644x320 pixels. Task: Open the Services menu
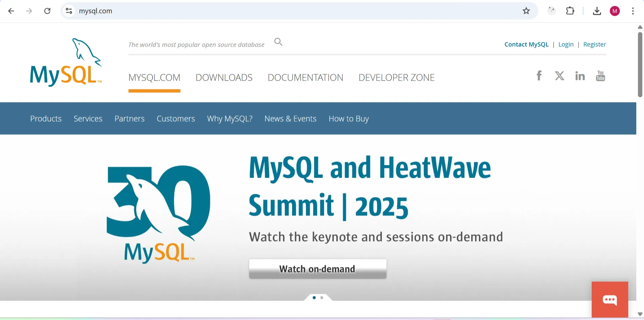(x=88, y=119)
